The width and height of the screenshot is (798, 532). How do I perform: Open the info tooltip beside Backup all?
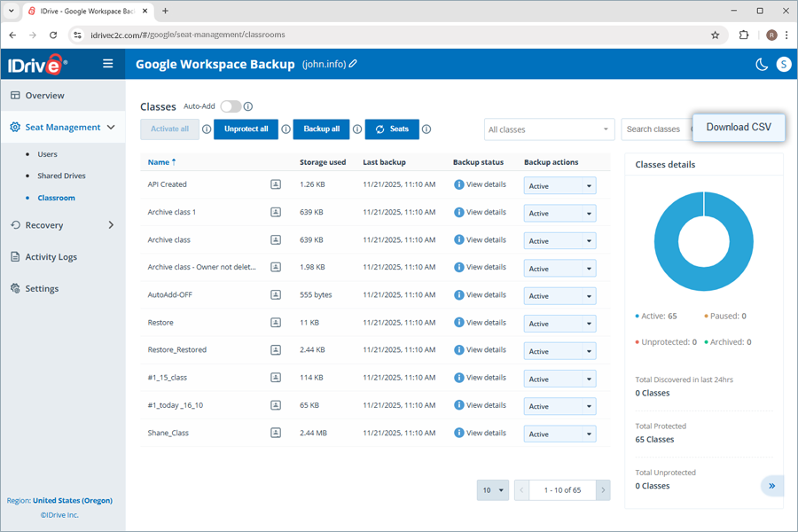pyautogui.click(x=356, y=129)
